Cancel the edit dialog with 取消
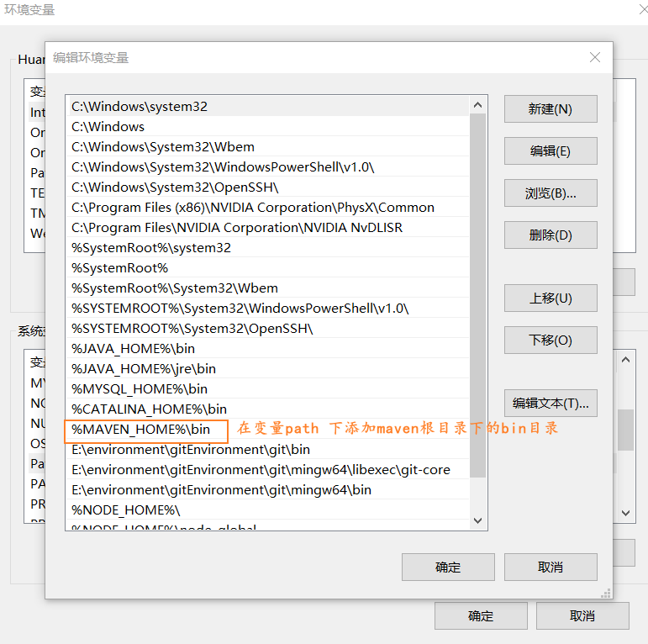The width and height of the screenshot is (648, 644). tap(551, 567)
